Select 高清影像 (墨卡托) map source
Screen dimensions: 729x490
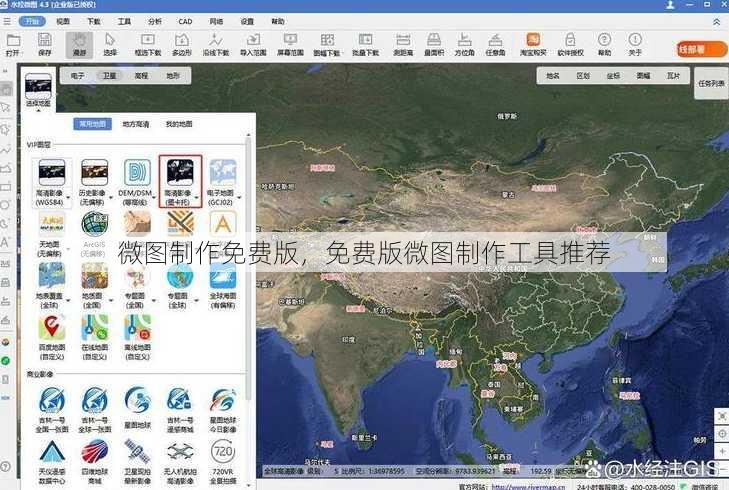pos(179,182)
